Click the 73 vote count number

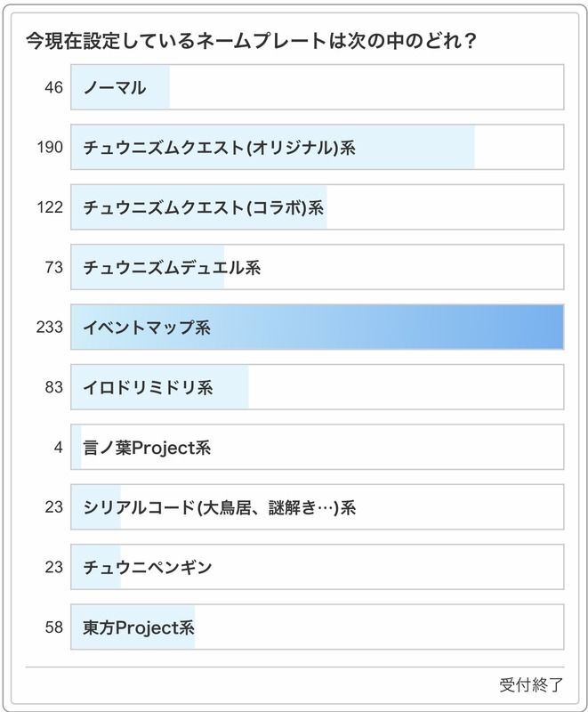(x=53, y=267)
